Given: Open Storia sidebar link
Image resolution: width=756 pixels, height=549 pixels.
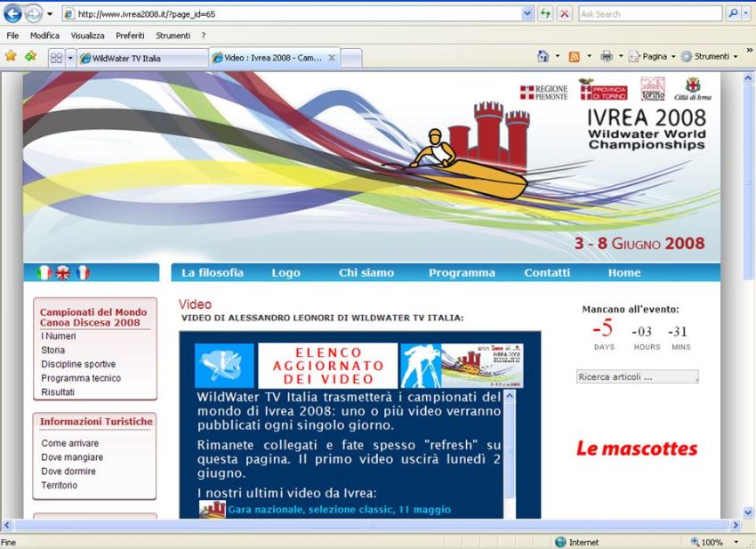Looking at the screenshot, I should (x=53, y=351).
